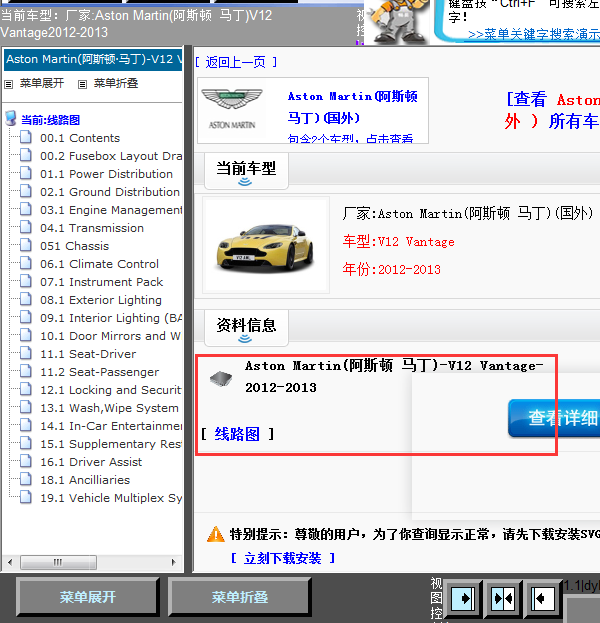Click 查看详细 blue button
600x623 pixels.
pos(554,418)
